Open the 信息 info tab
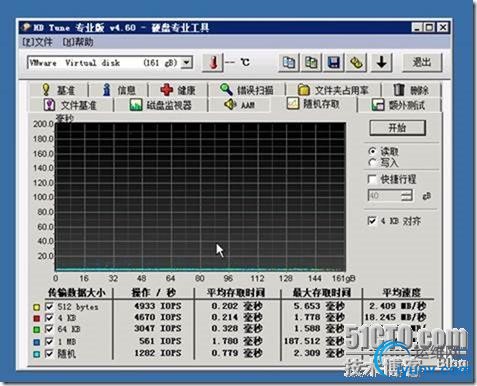This screenshot has width=477, height=386. tap(119, 90)
